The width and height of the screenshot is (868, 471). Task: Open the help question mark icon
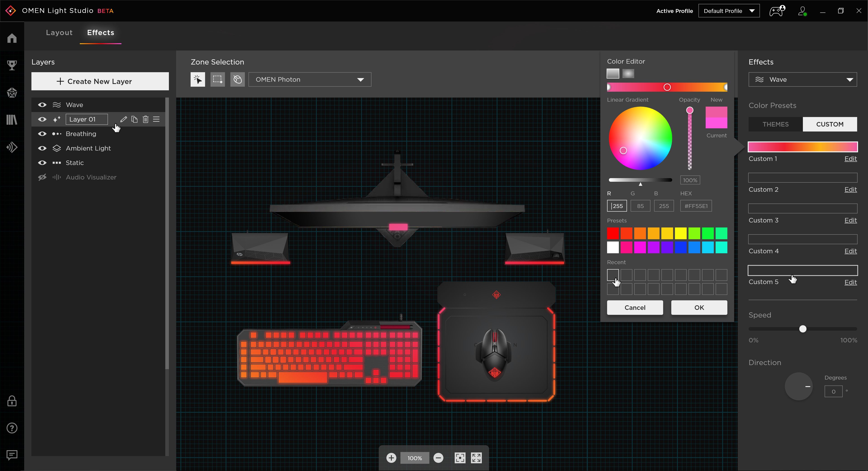[12, 428]
